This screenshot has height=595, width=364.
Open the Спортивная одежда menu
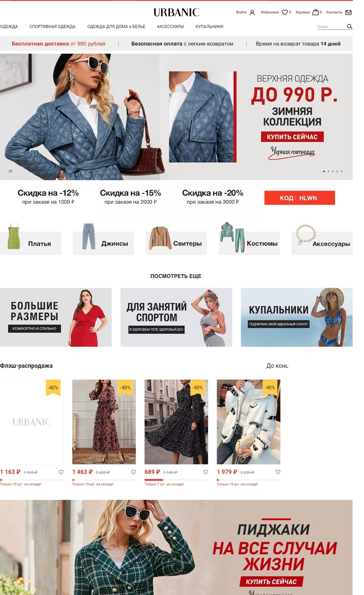[52, 27]
